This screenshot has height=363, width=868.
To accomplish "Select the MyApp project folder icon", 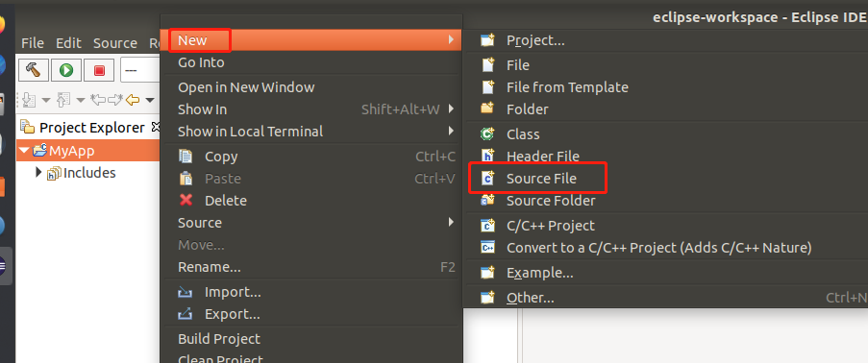I will coord(39,151).
